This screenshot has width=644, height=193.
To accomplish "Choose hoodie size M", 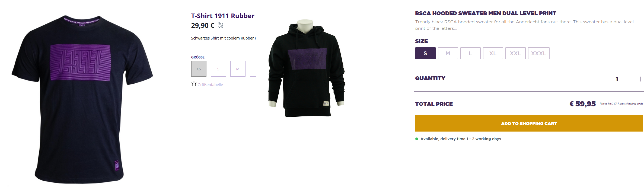I will pyautogui.click(x=448, y=53).
